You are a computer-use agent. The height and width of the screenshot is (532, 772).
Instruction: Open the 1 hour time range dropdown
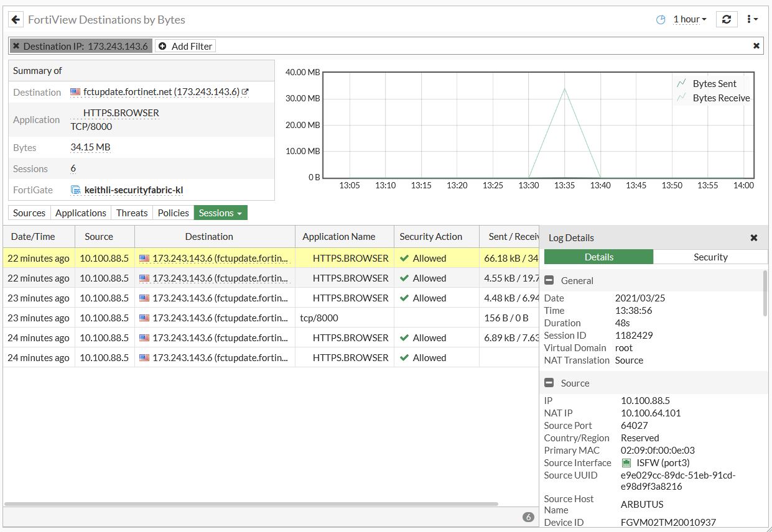689,19
